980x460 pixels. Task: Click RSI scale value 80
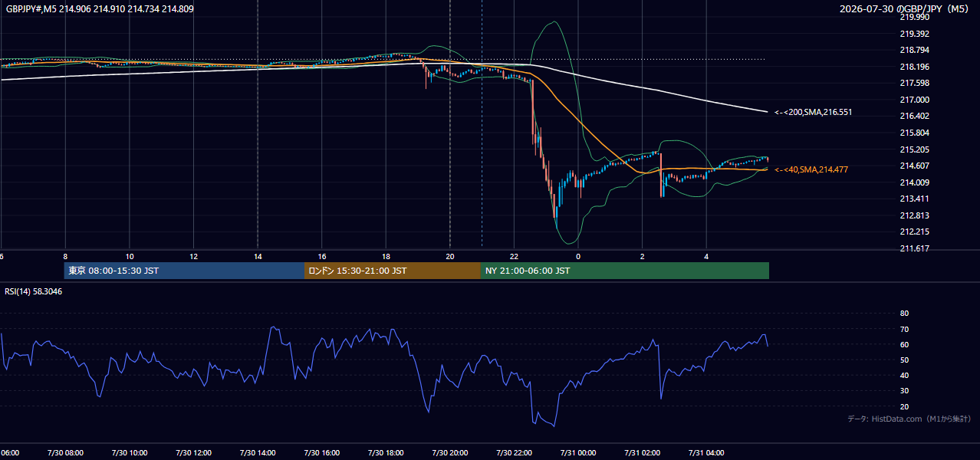pos(904,314)
